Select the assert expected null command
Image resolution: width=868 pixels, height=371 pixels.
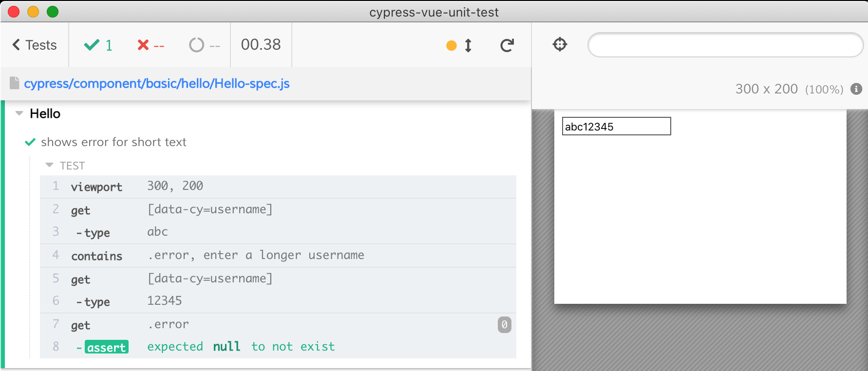(x=278, y=347)
